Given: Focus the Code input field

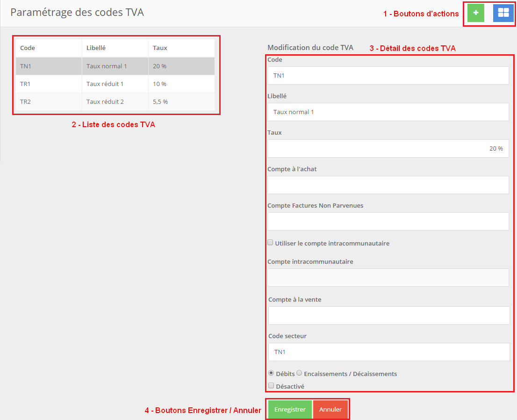Looking at the screenshot, I should tap(388, 75).
